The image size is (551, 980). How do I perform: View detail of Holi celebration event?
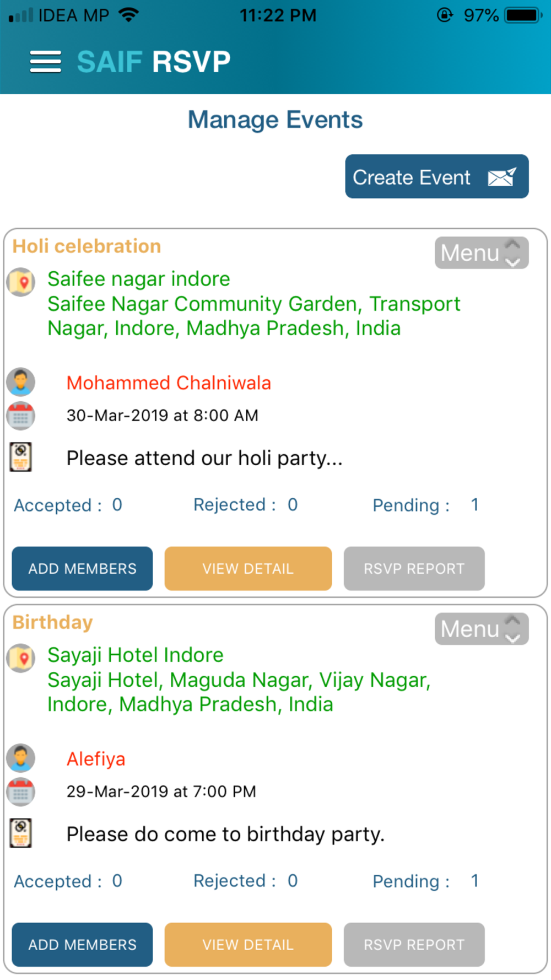pyautogui.click(x=248, y=568)
